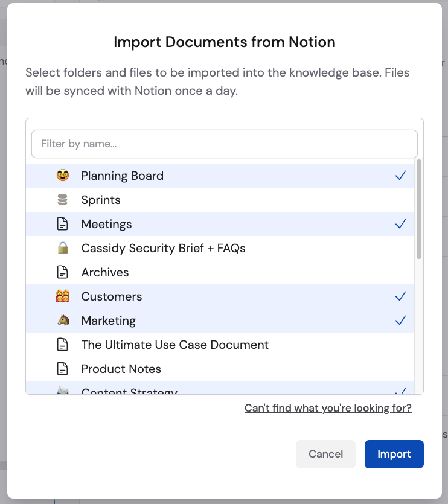Click the Content Strategy page icon
The image size is (448, 504).
pyautogui.click(x=63, y=391)
